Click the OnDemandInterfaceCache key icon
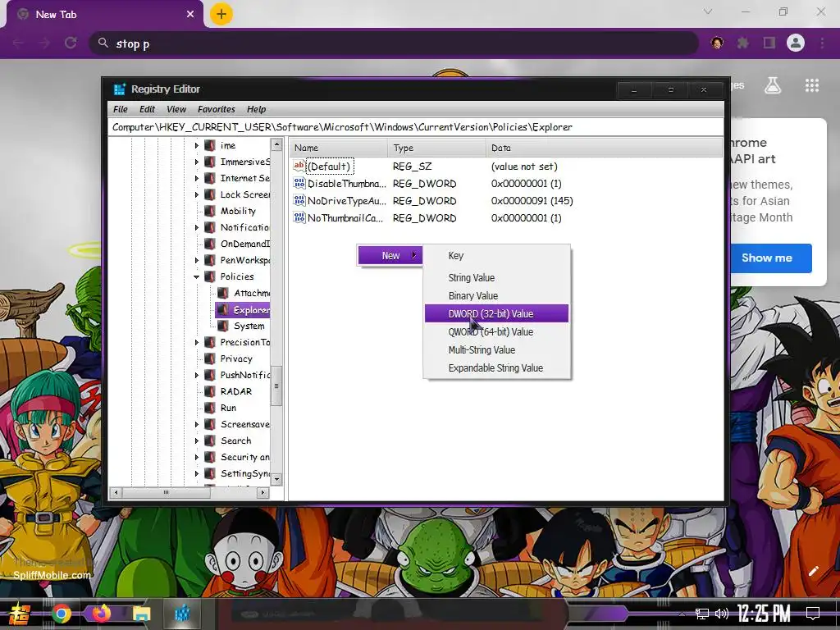The width and height of the screenshot is (840, 630). (211, 244)
